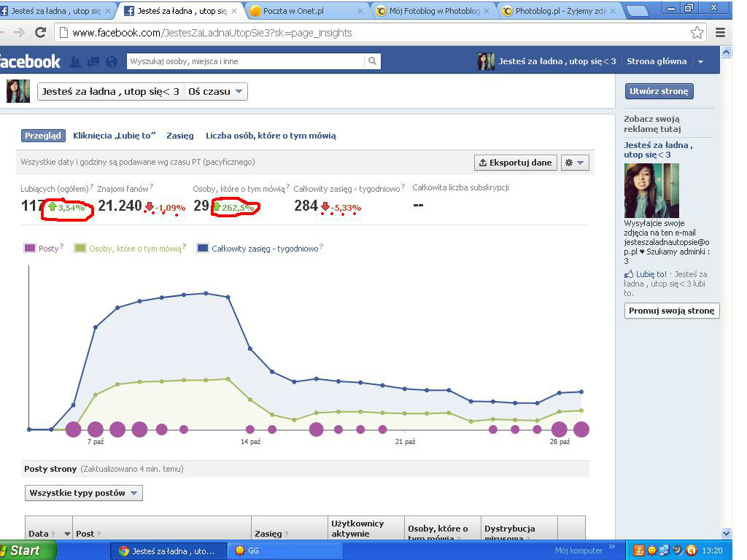The height and width of the screenshot is (560, 747).
Task: Click the orange round icon beside the clock
Action: coord(691,551)
